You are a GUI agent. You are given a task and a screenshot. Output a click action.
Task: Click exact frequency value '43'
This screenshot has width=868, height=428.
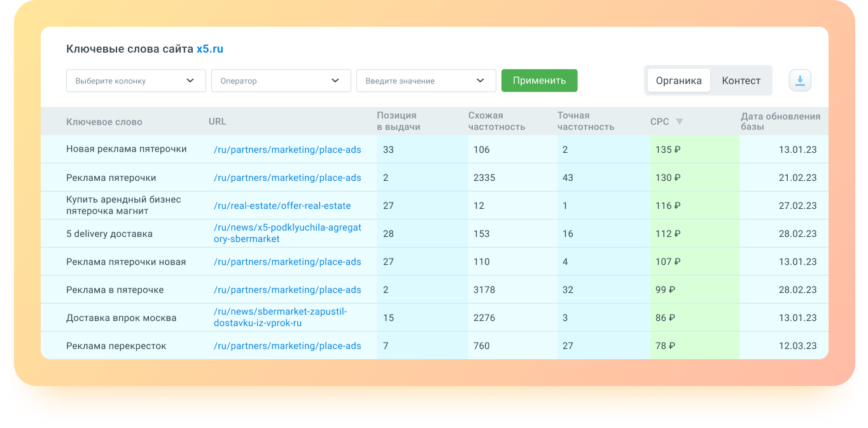568,178
